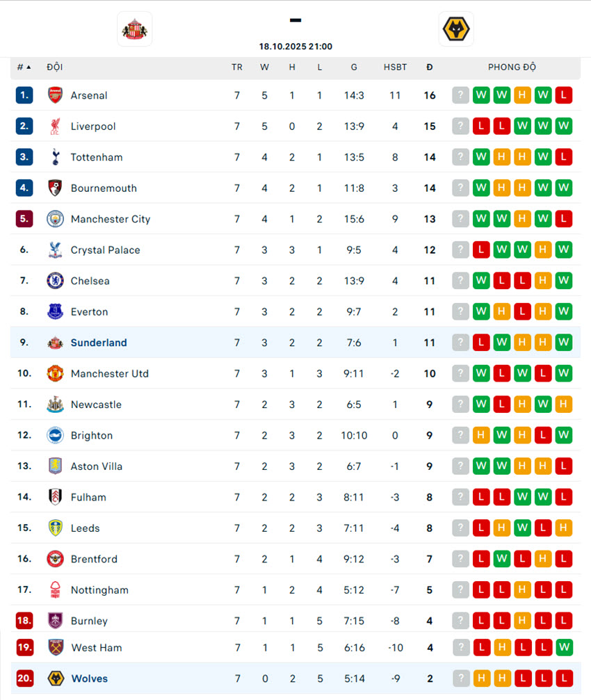Screen dimensions: 591x700
Task: Click the Tottenham club logo
Action: click(x=55, y=157)
